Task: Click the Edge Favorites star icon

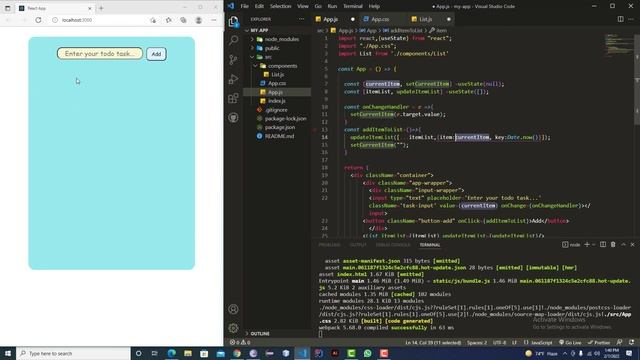Action: (x=168, y=20)
